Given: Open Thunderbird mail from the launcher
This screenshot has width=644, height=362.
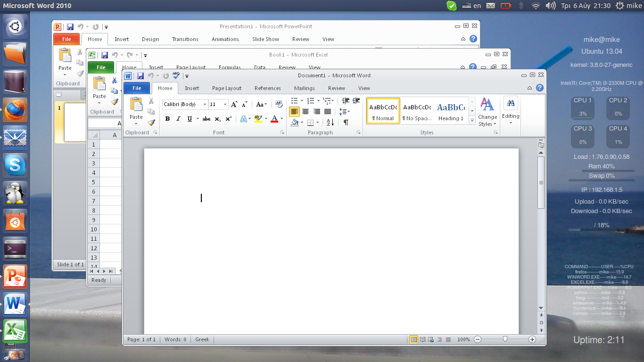Looking at the screenshot, I should [16, 138].
